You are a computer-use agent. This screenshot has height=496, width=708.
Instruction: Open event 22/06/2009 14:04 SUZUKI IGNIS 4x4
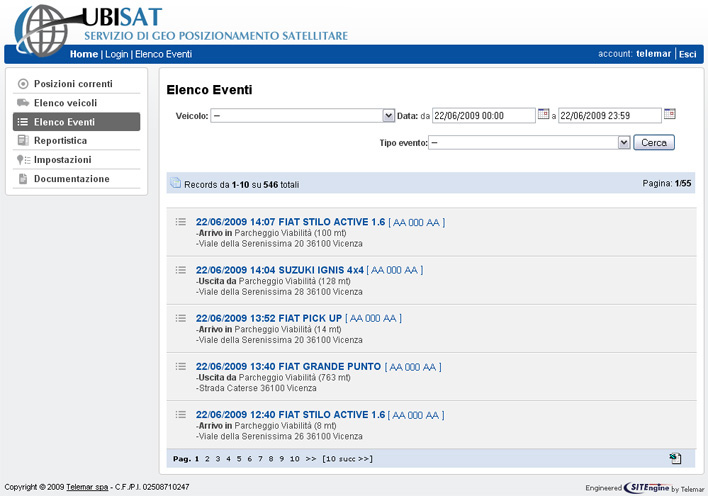(x=279, y=270)
